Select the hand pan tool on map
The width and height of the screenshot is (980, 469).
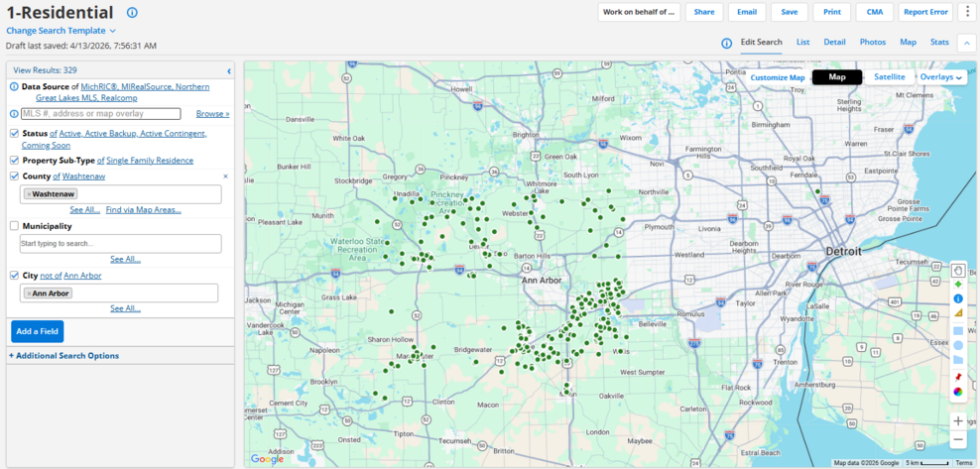(x=958, y=270)
